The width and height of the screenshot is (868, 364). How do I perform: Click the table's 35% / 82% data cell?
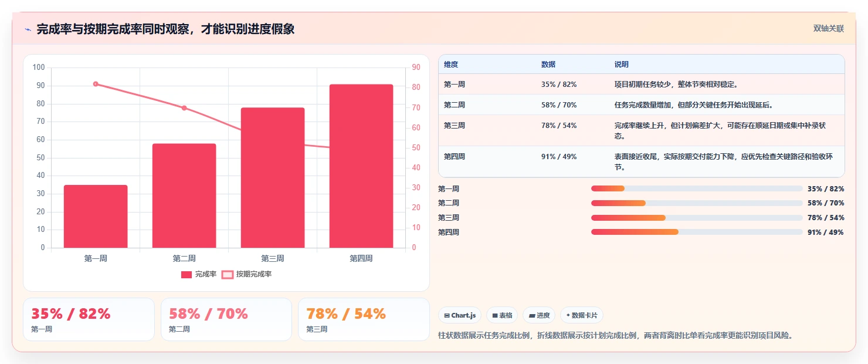[x=559, y=85]
